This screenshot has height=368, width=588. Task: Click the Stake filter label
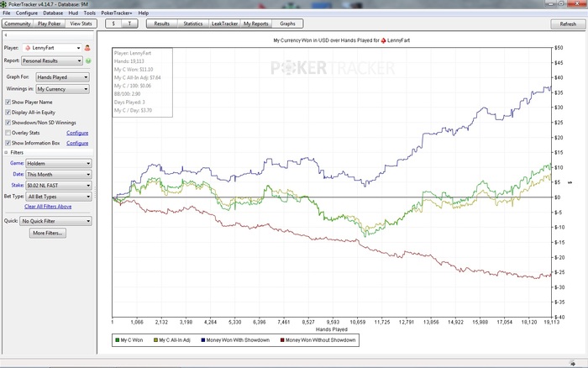pos(18,185)
